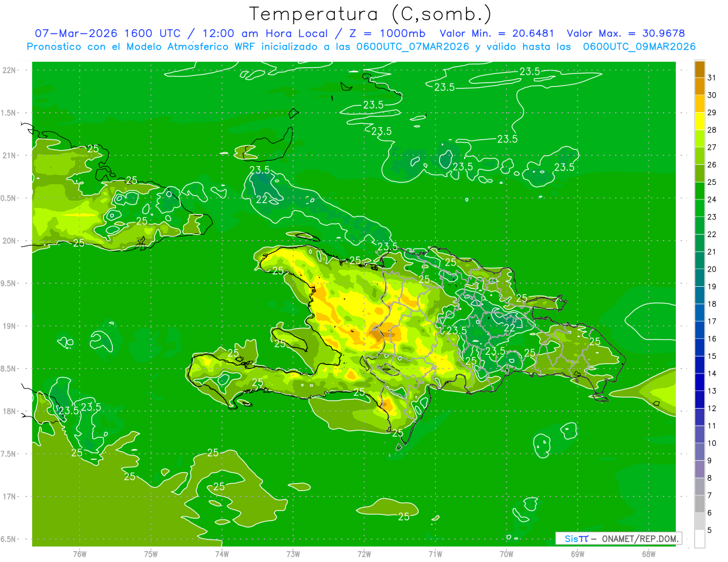
Task: Select 'Valor Min. = 20.6481' text
Action: [497, 33]
